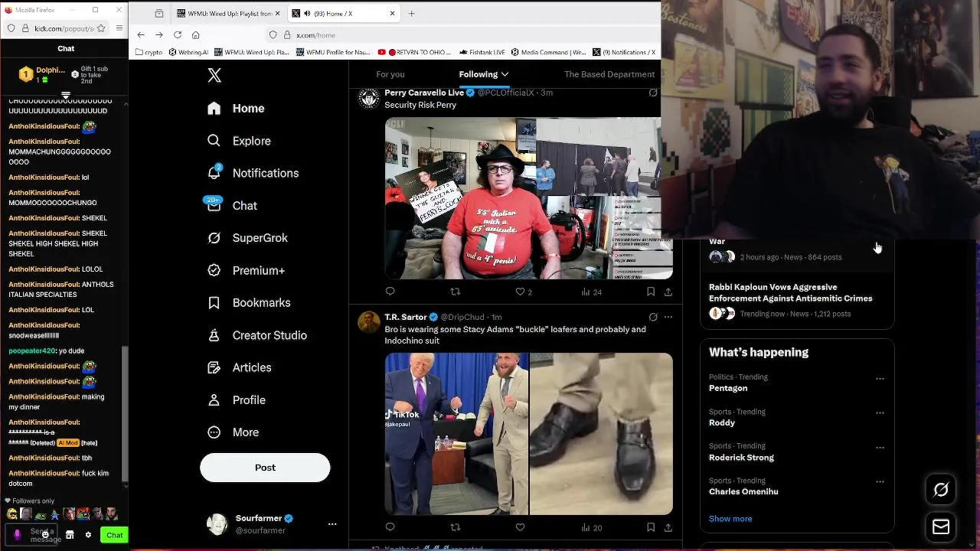The image size is (980, 551).
Task: View analytics for Perry Caravello's post
Action: (592, 292)
